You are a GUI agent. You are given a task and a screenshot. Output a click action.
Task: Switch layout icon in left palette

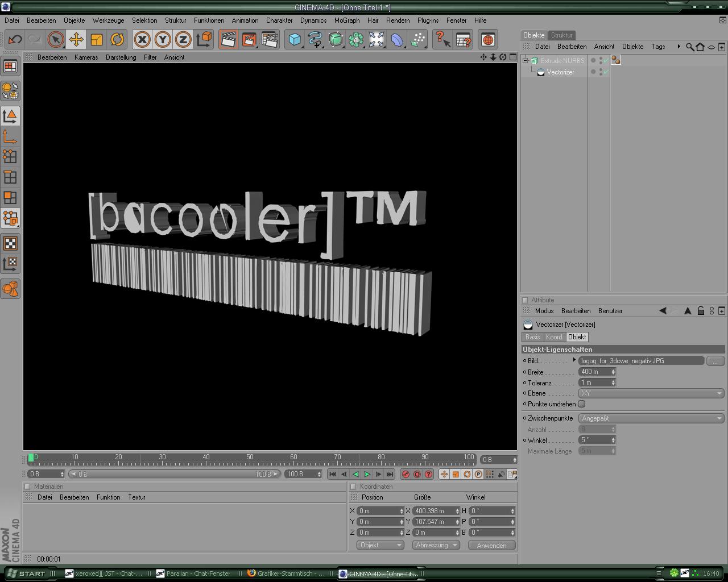(x=10, y=66)
